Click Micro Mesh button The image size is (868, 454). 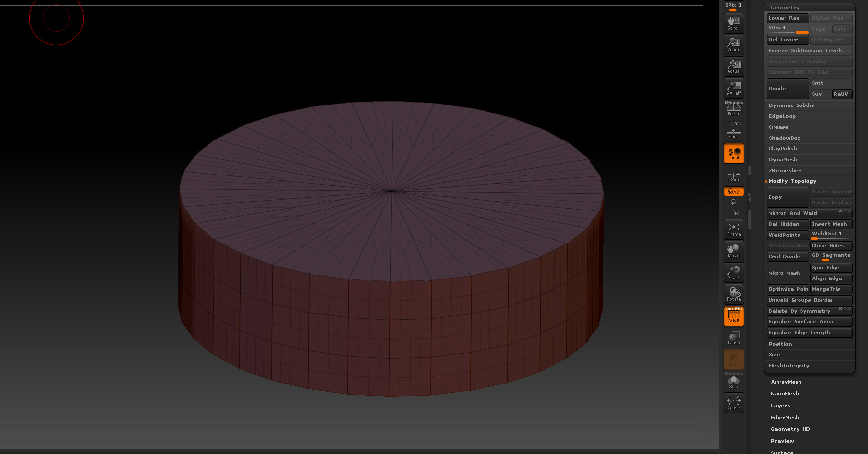point(788,273)
